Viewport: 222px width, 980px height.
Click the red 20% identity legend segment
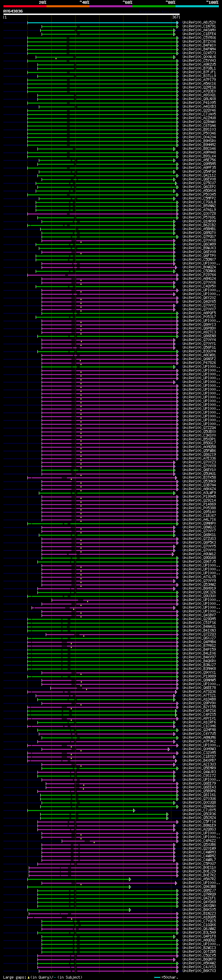tap(25, 6)
